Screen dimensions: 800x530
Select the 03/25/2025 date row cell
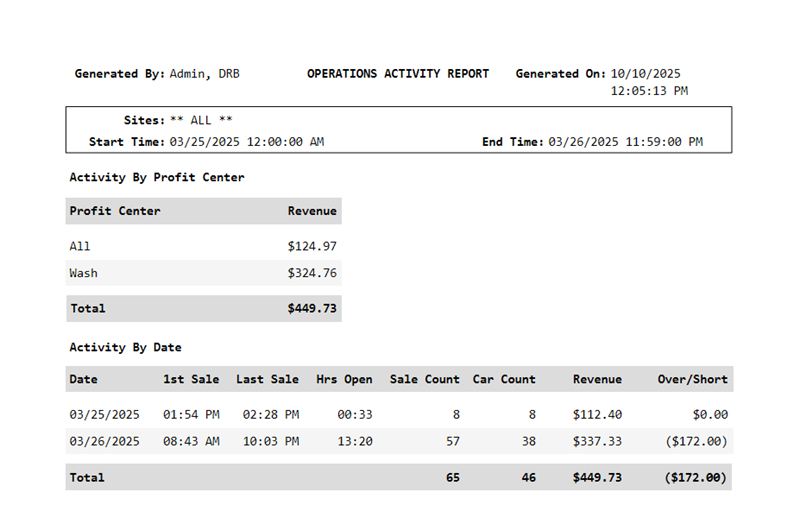tap(104, 414)
